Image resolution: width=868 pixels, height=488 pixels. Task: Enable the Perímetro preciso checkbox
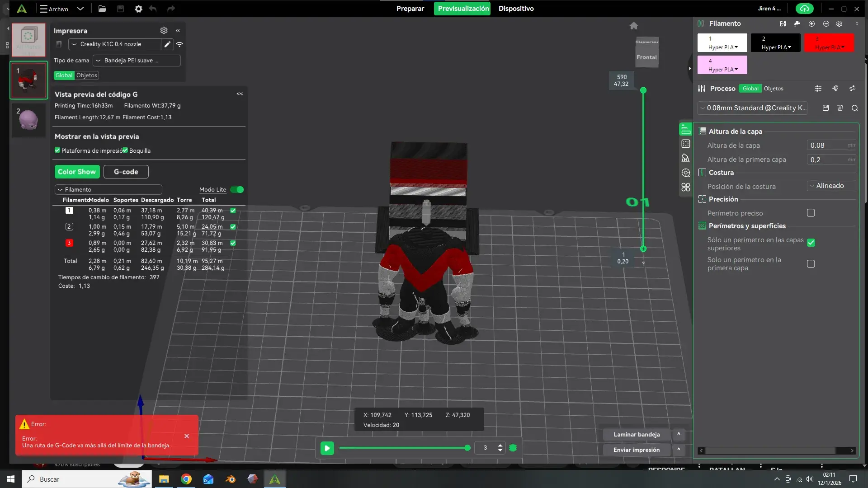[811, 213]
